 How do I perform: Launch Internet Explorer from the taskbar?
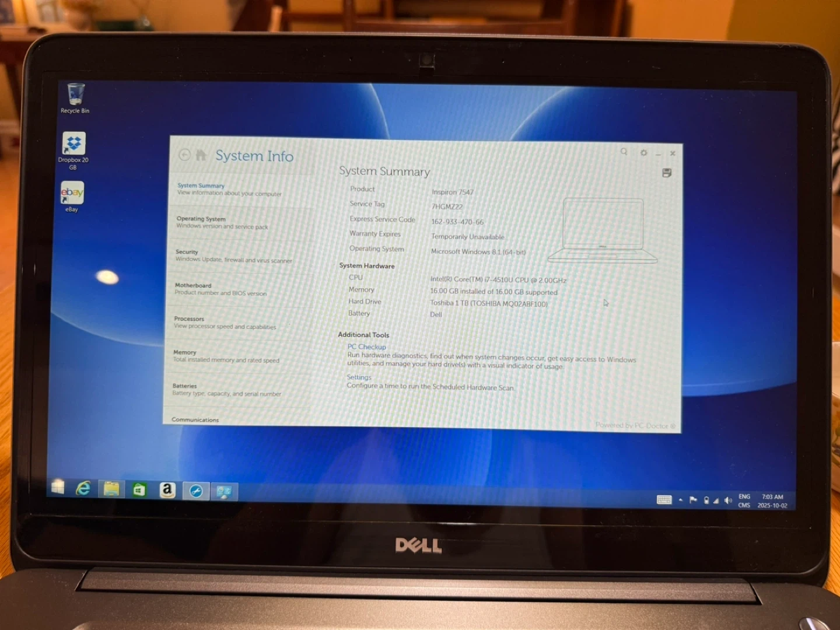tap(83, 489)
